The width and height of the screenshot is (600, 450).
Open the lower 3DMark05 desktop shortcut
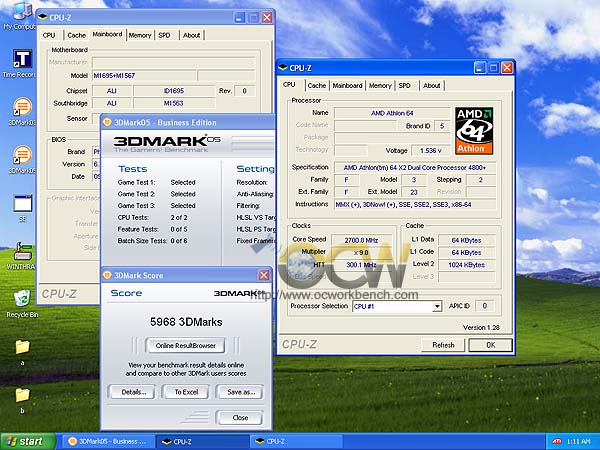22,159
